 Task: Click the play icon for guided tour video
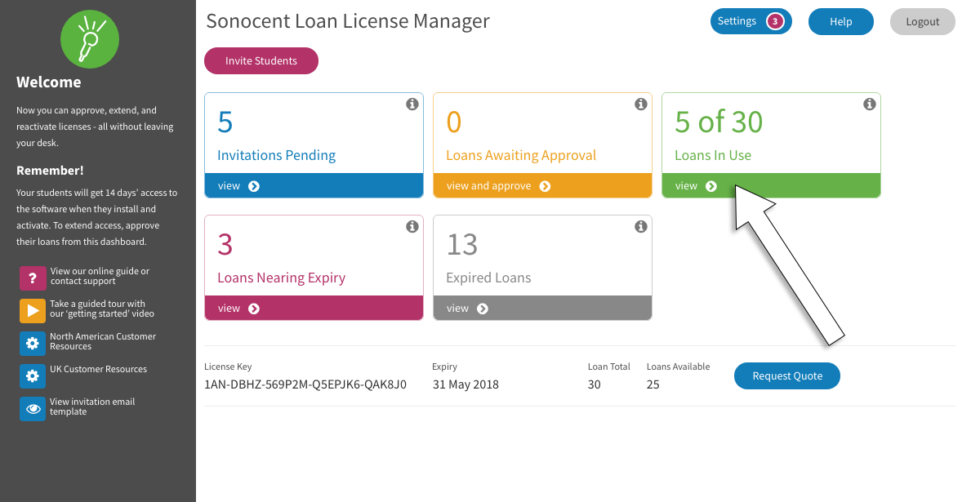point(33,311)
